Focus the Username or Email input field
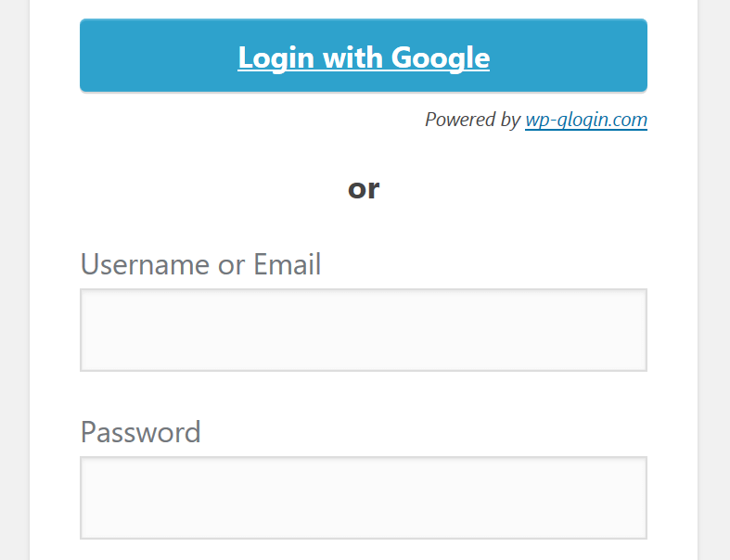 pos(363,330)
